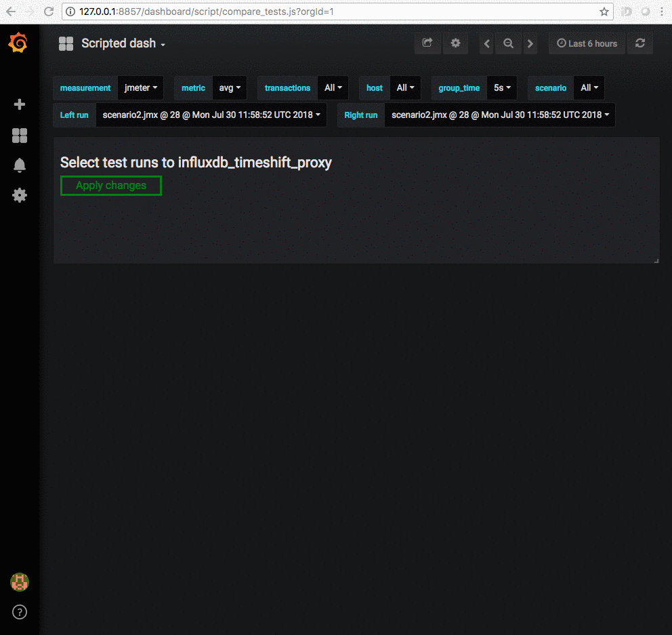The width and height of the screenshot is (672, 635).
Task: Open the metric avg dropdown
Action: (x=230, y=88)
